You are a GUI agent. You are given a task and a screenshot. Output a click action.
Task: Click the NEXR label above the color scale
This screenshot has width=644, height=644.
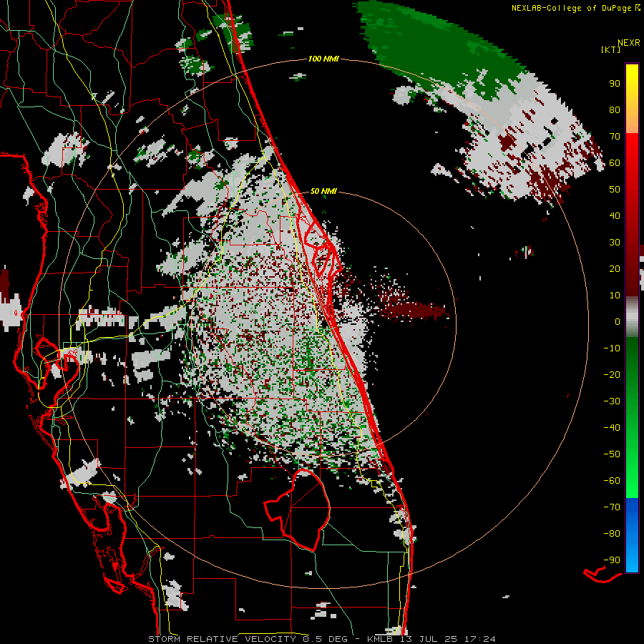tap(628, 43)
